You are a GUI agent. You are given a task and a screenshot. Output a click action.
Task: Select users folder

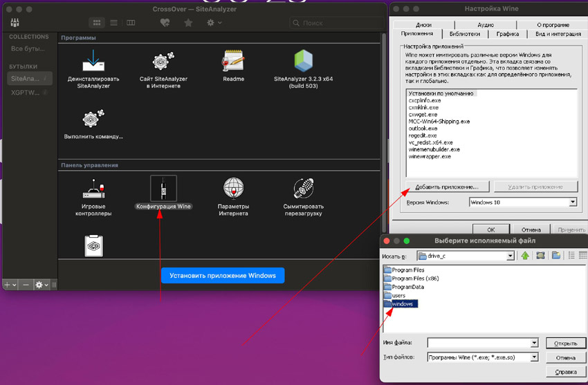(x=394, y=296)
